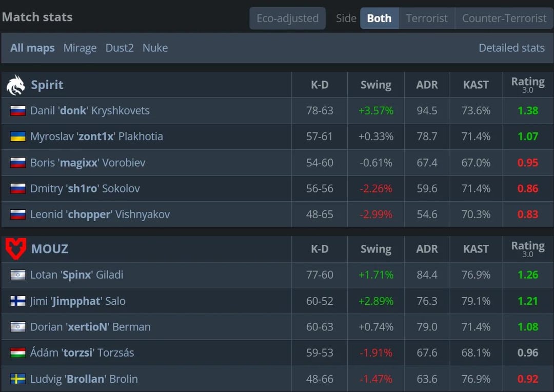Open Danil 'donk' Kryshkovets player page
This screenshot has height=392, width=554.
tap(90, 111)
